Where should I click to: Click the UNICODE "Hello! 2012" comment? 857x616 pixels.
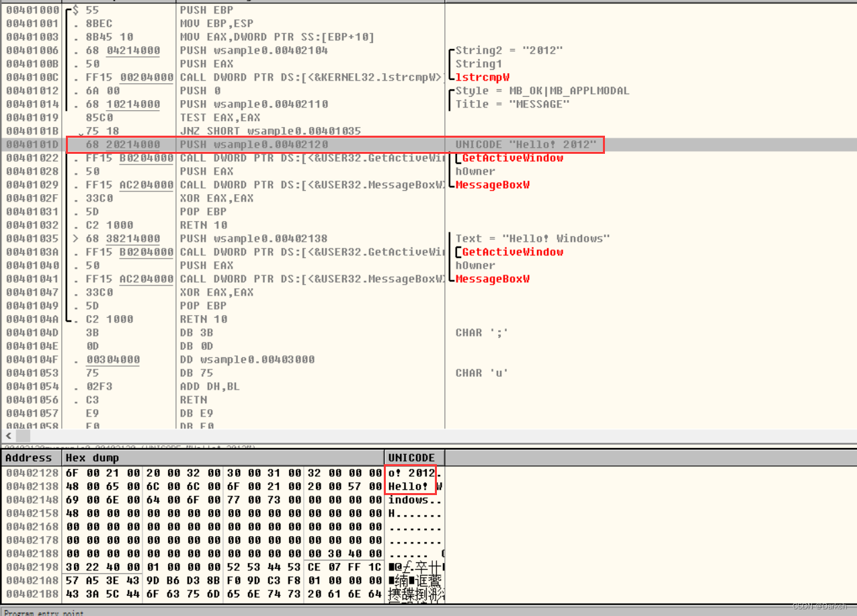coord(528,144)
